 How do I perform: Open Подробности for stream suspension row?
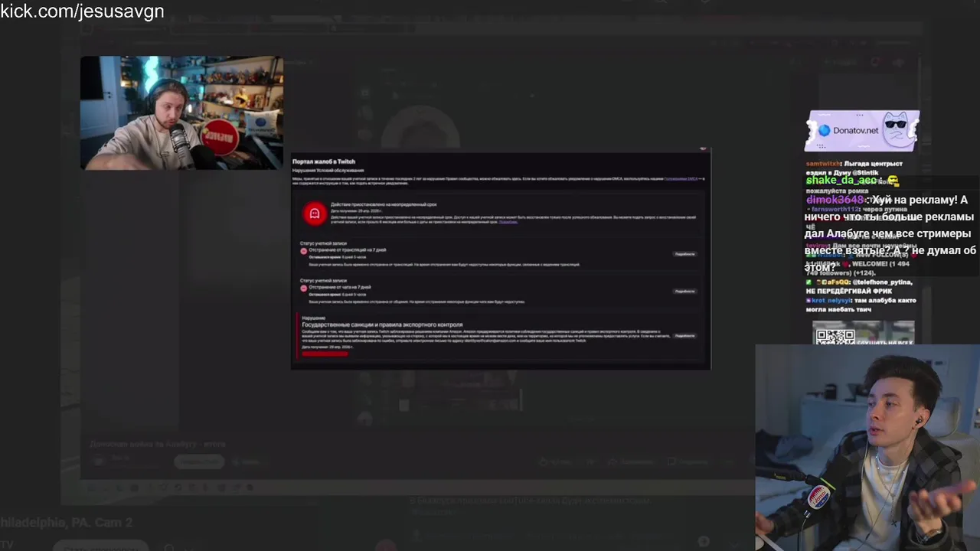684,254
